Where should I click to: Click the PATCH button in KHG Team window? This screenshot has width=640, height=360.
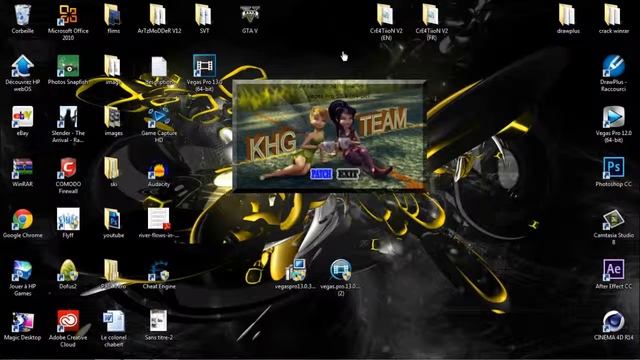point(321,174)
